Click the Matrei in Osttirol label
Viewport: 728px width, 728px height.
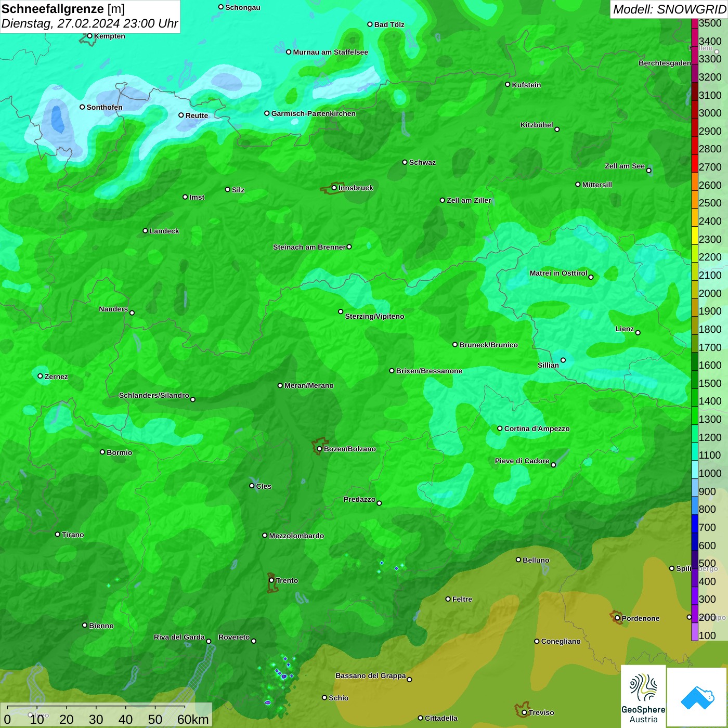tap(558, 273)
